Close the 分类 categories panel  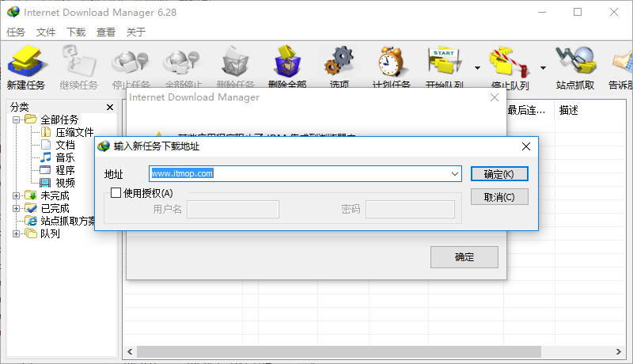click(110, 107)
